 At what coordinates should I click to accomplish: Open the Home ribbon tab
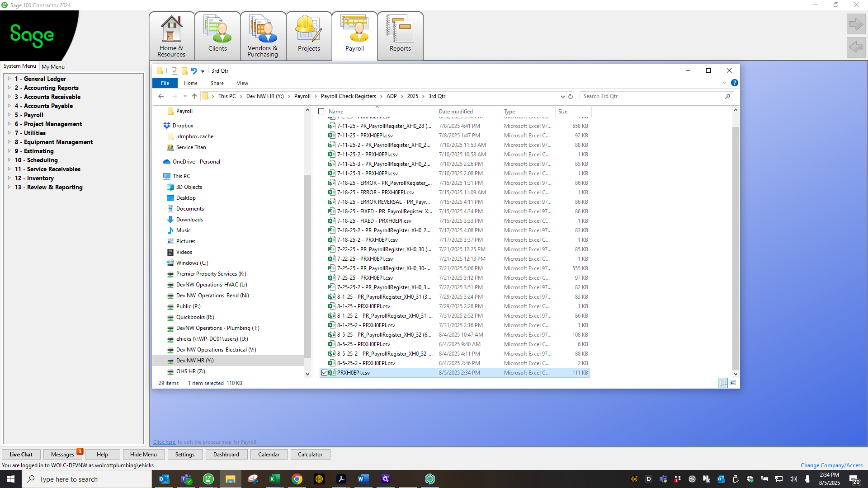(x=191, y=83)
